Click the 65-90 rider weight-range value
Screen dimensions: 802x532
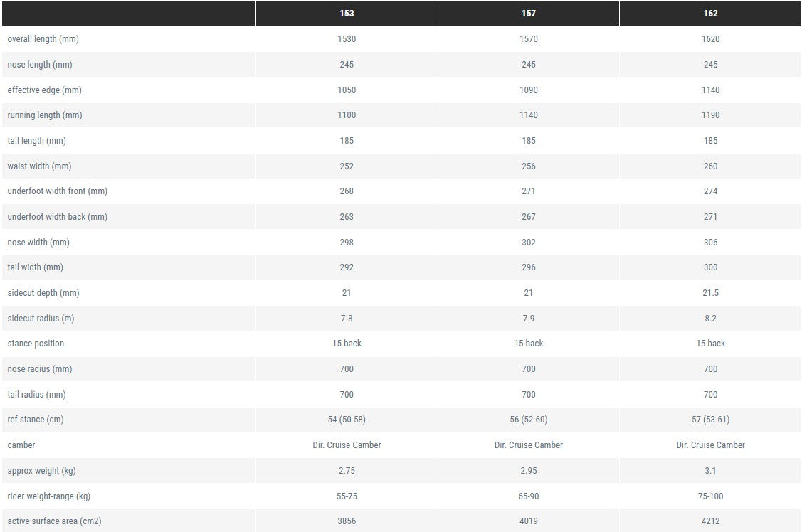coord(528,496)
